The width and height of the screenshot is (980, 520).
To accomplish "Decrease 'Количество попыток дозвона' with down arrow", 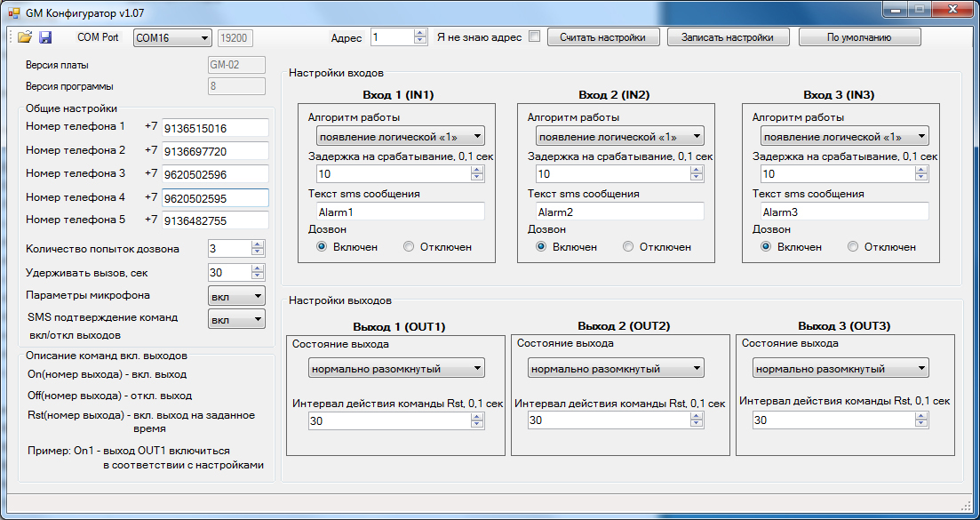I will pos(258,252).
